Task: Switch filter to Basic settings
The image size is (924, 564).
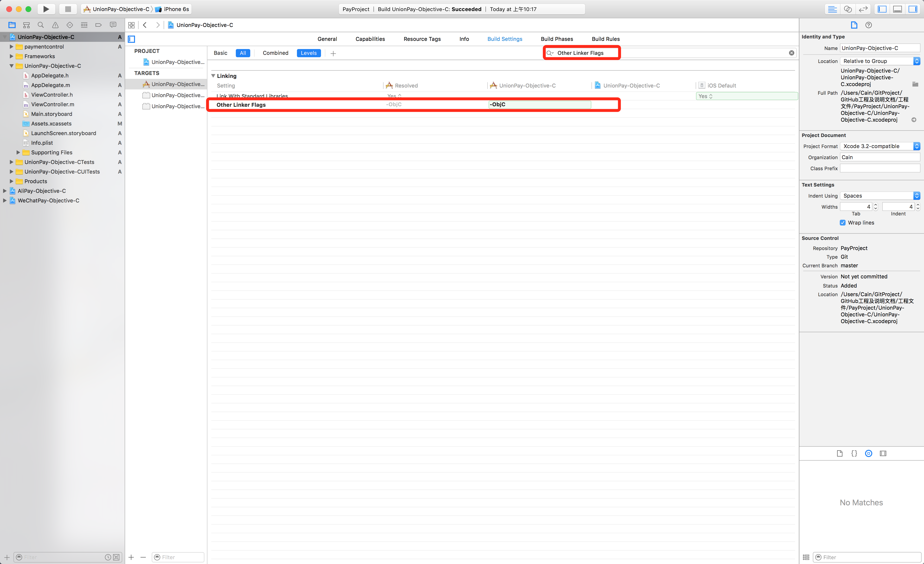Action: pos(220,53)
